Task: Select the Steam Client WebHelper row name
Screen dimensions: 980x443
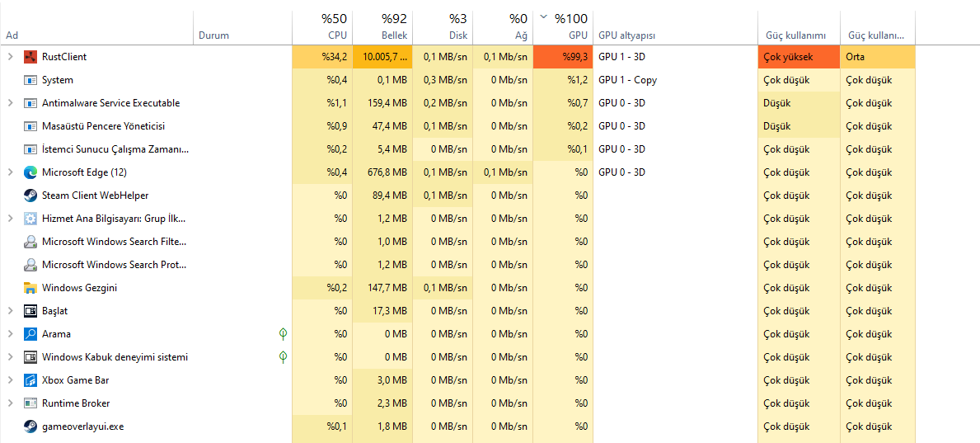Action: [x=95, y=196]
